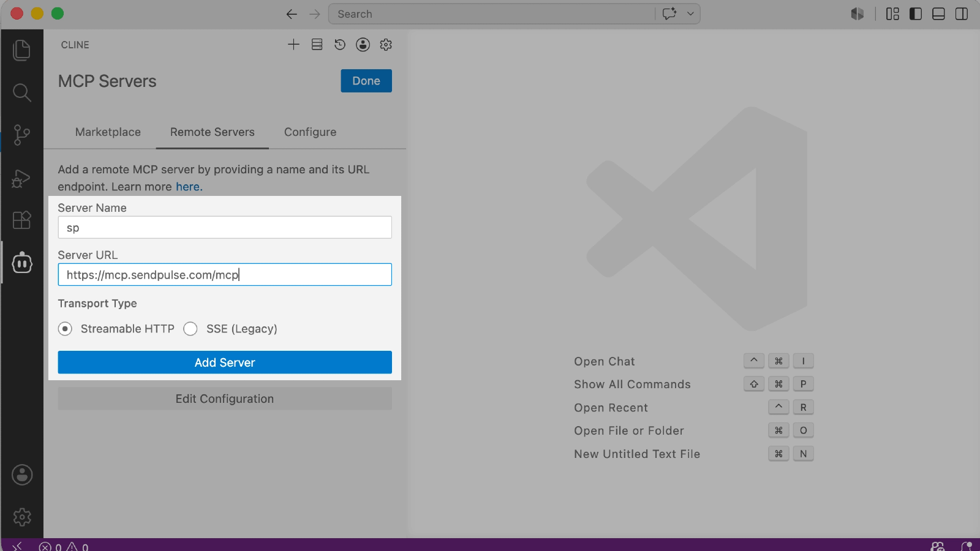
Task: Open the Cline account icon
Action: (363, 45)
